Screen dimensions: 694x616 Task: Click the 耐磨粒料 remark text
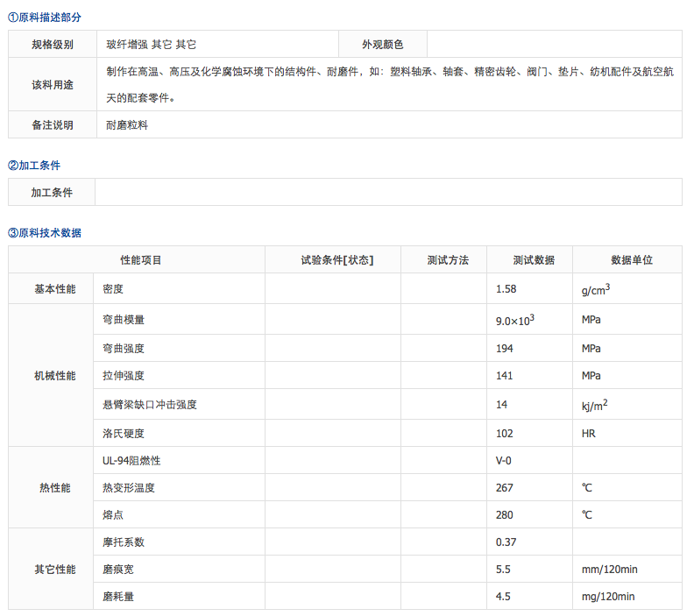(x=127, y=125)
